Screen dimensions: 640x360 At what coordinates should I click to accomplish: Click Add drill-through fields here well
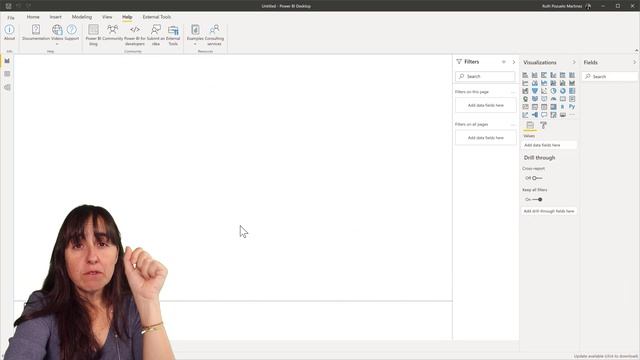pyautogui.click(x=549, y=211)
